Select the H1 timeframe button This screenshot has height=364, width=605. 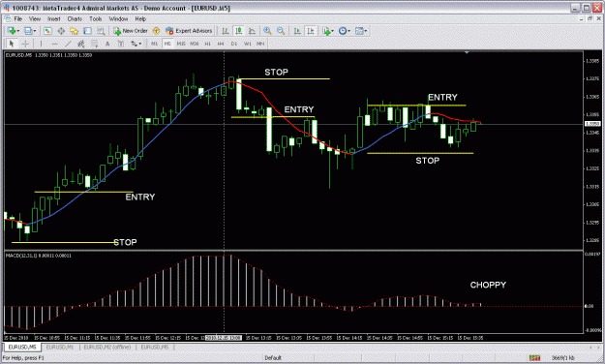click(x=207, y=44)
